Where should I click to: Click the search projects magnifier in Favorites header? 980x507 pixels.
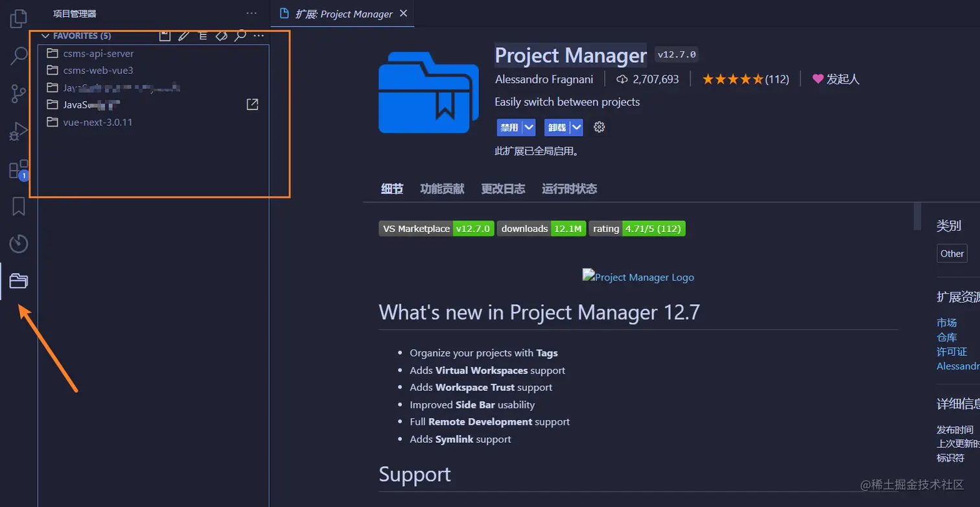pyautogui.click(x=240, y=36)
